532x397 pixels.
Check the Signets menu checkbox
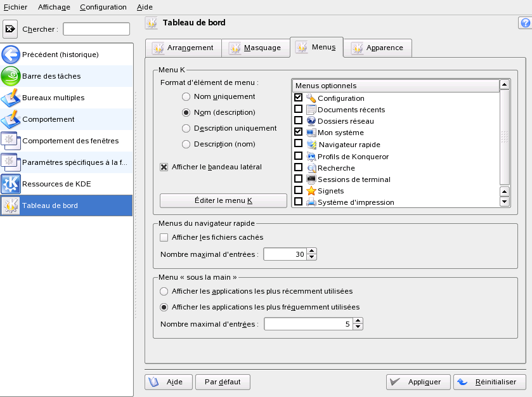click(298, 190)
